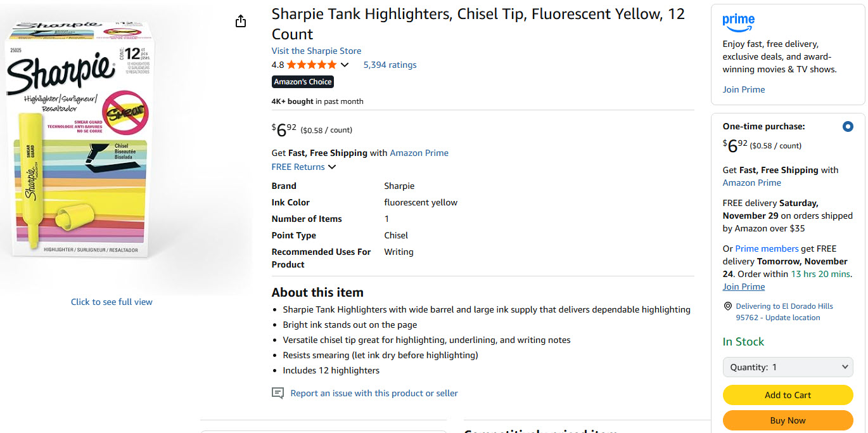The width and height of the screenshot is (868, 433).
Task: Click the Join Prime link in the prime box
Action: [744, 89]
